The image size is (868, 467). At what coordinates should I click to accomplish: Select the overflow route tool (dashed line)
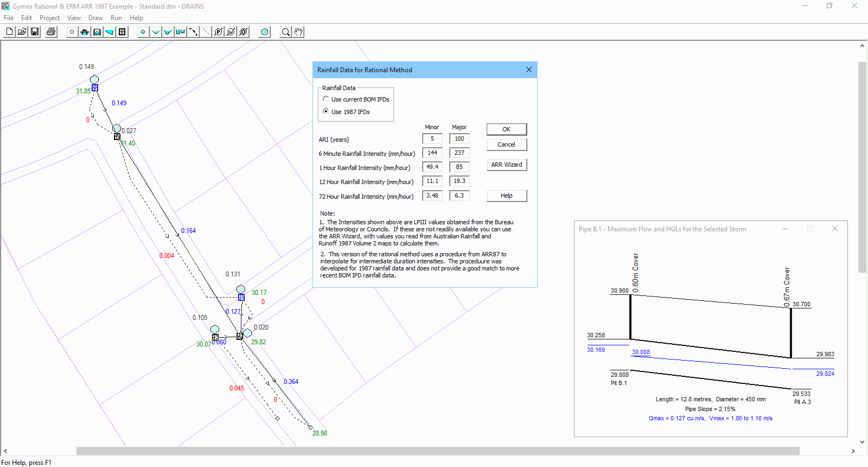[193, 32]
